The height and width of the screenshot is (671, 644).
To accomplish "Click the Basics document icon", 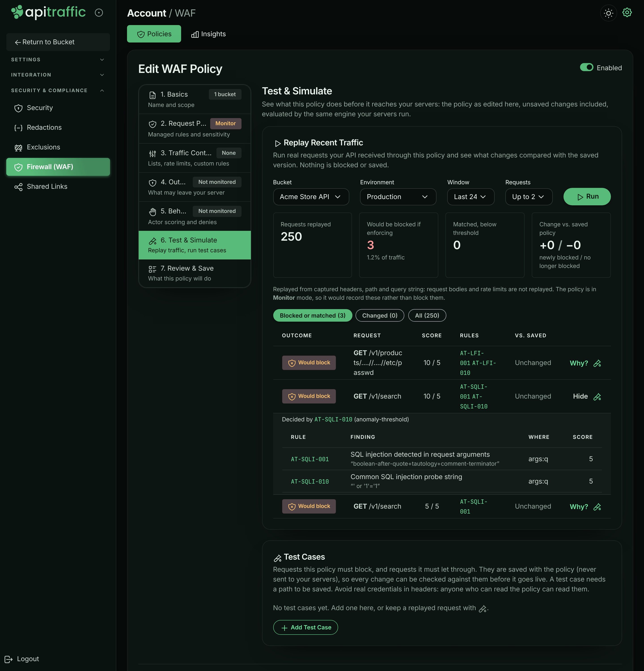I will click(x=153, y=95).
